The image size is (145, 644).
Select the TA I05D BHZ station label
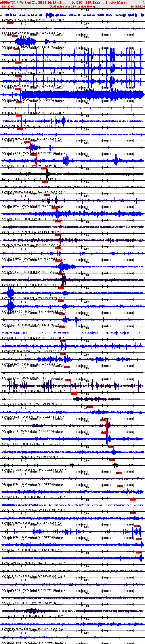tap(32, 616)
